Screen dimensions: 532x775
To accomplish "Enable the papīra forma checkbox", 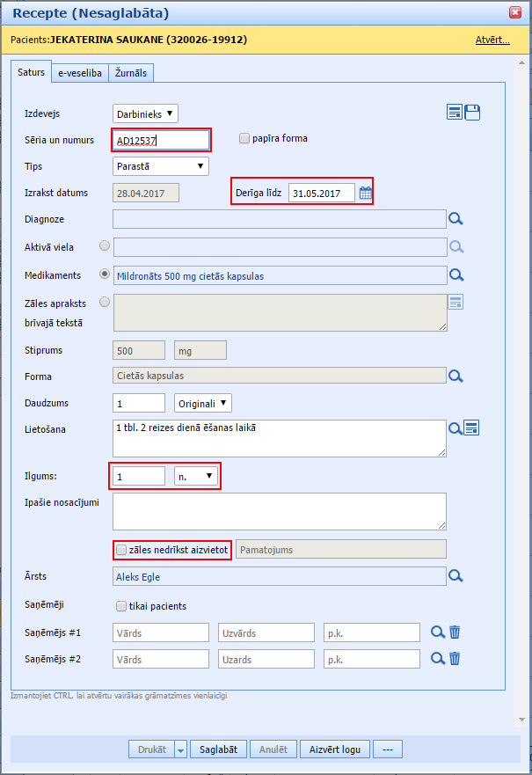I will pos(245,138).
